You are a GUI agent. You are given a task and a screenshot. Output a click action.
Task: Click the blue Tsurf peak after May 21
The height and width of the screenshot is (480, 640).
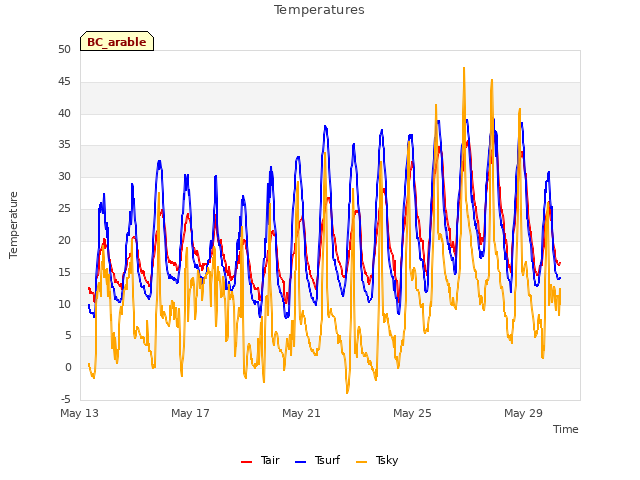click(x=325, y=126)
